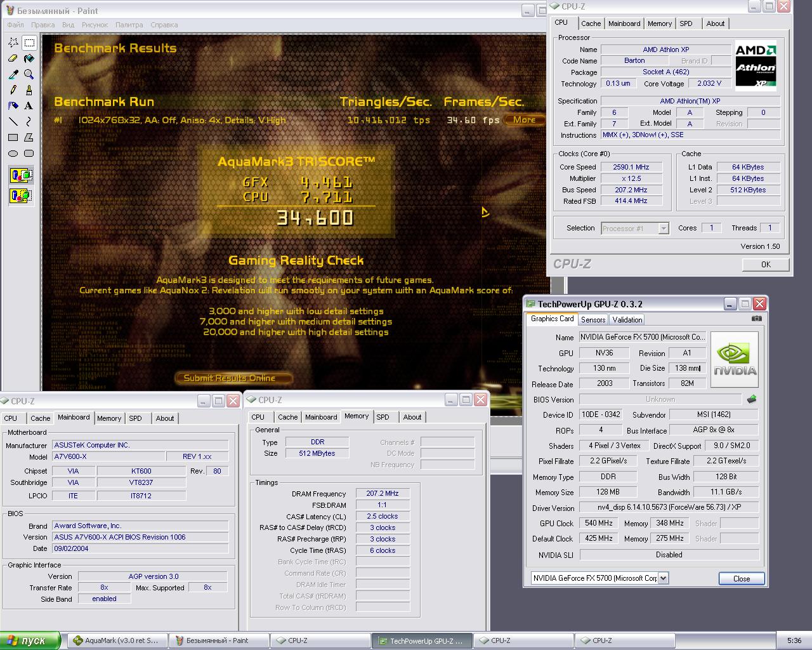Viewport: 812px width, 650px height.
Task: Click the Core Voltage value 2.032 V
Action: tap(709, 83)
